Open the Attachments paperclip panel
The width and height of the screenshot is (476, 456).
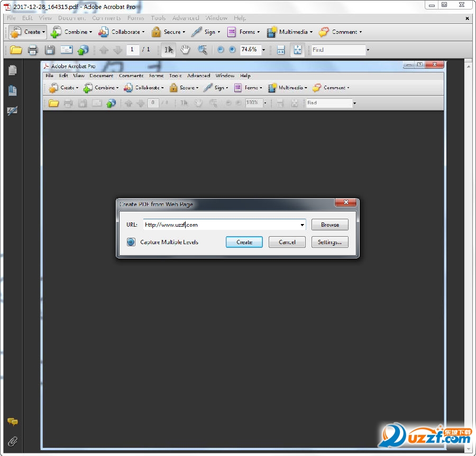(x=13, y=441)
